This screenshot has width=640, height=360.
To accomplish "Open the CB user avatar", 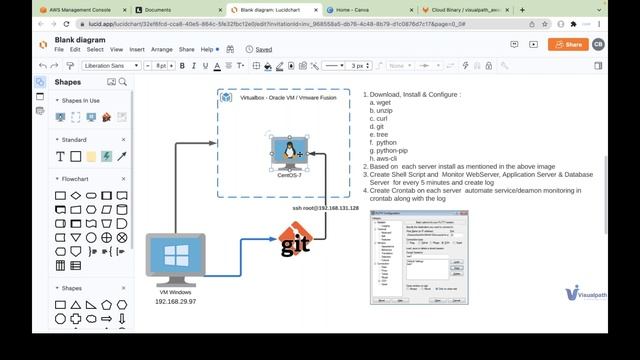I will coord(598,44).
